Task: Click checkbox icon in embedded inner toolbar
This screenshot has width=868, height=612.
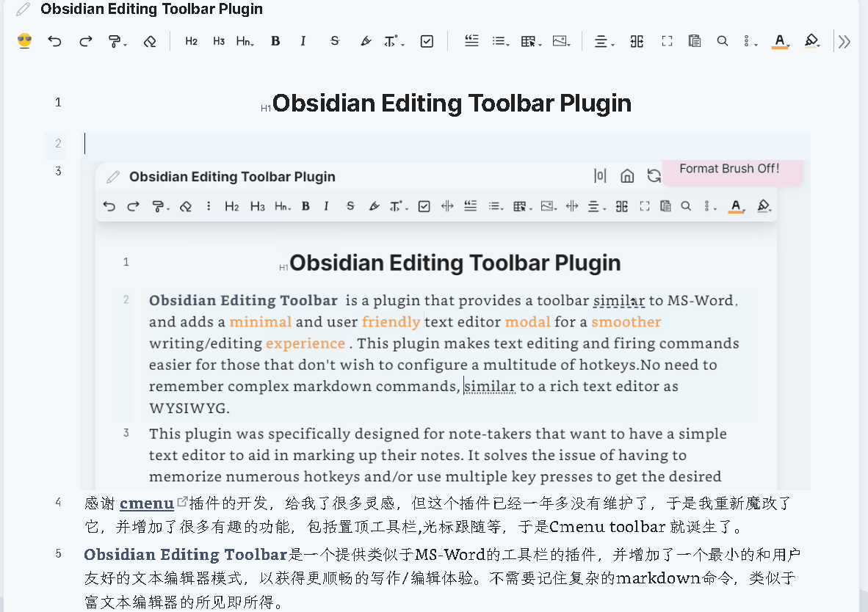Action: (x=424, y=206)
